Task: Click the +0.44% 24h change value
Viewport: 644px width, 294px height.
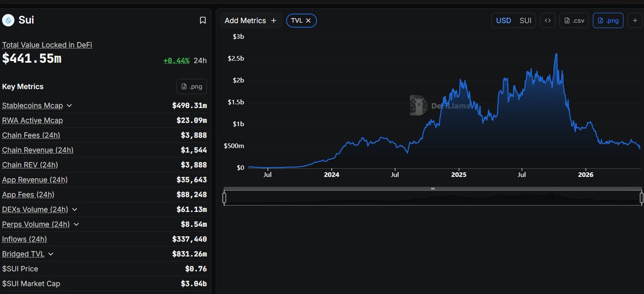Action: (x=176, y=61)
